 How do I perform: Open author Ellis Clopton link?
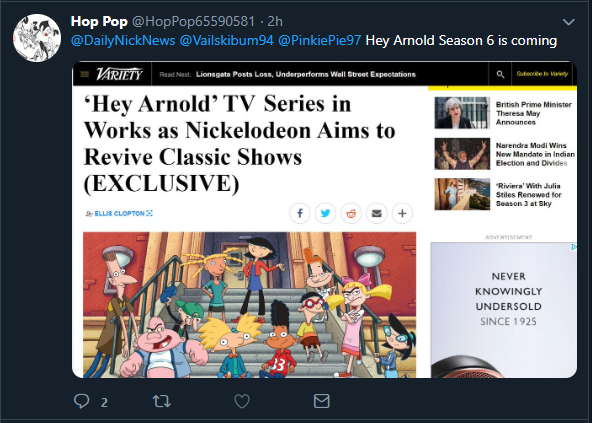click(x=119, y=213)
